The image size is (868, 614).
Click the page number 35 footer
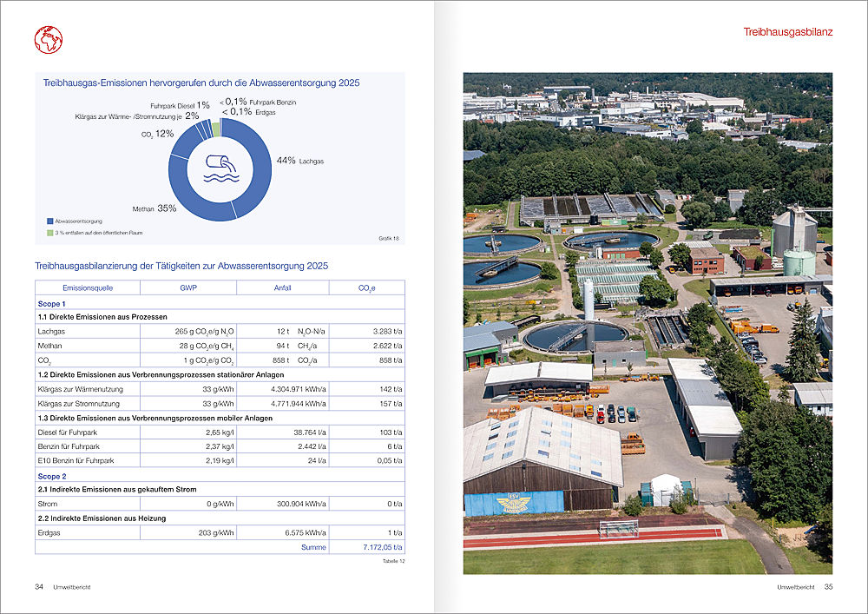pyautogui.click(x=827, y=587)
